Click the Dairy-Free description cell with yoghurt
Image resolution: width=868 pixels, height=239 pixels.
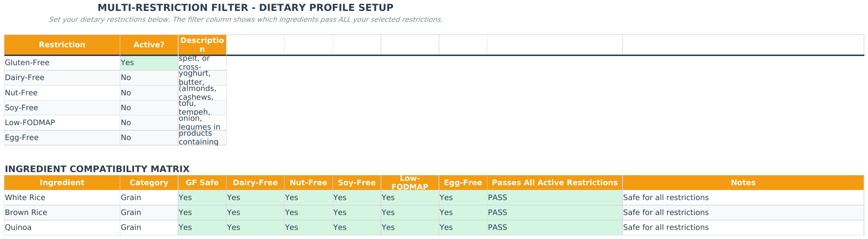(x=202, y=78)
